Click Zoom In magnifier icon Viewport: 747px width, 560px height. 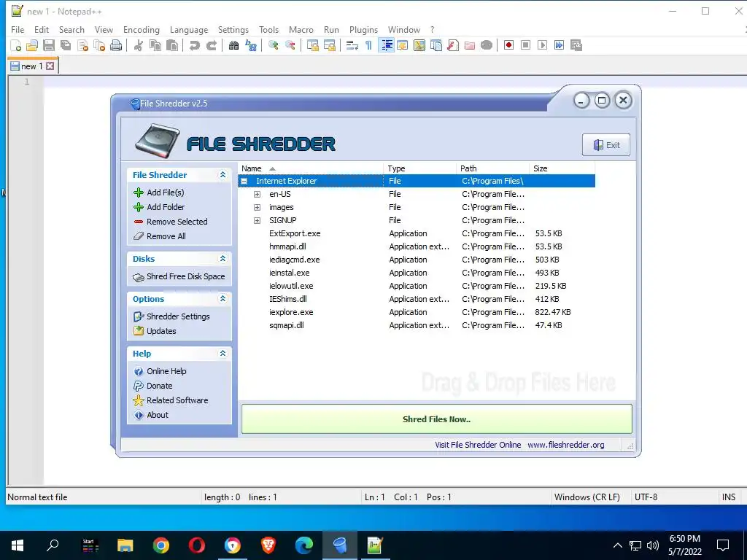click(274, 45)
